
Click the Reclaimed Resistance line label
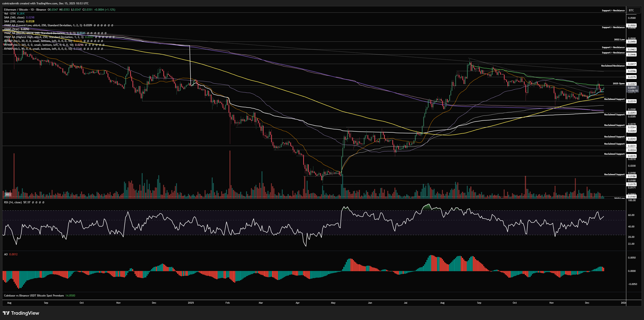pyautogui.click(x=613, y=66)
